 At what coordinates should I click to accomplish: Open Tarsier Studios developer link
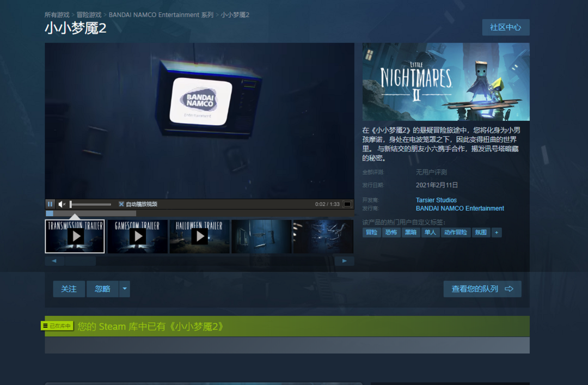436,200
